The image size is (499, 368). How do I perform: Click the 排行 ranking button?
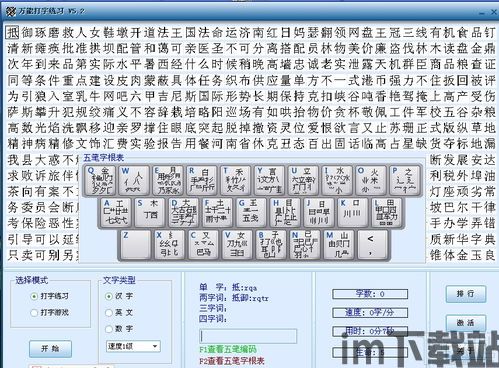466,294
